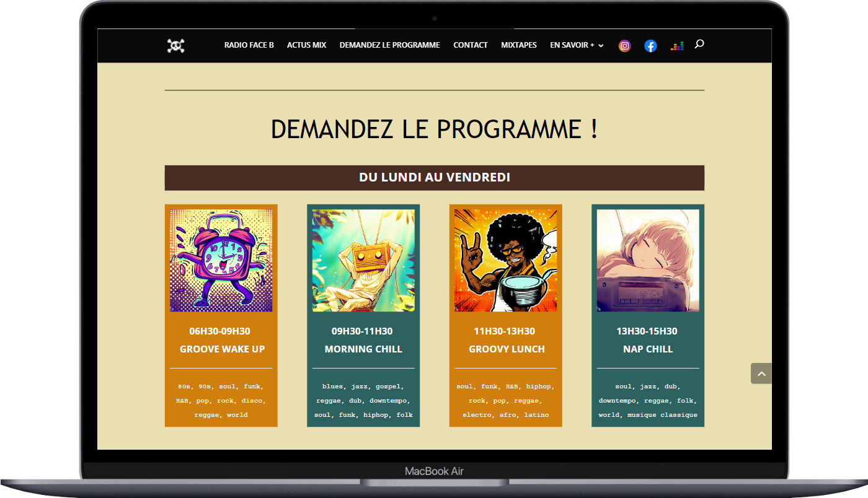This screenshot has height=498, width=868.
Task: Click the radio-head hammock image
Action: [363, 260]
